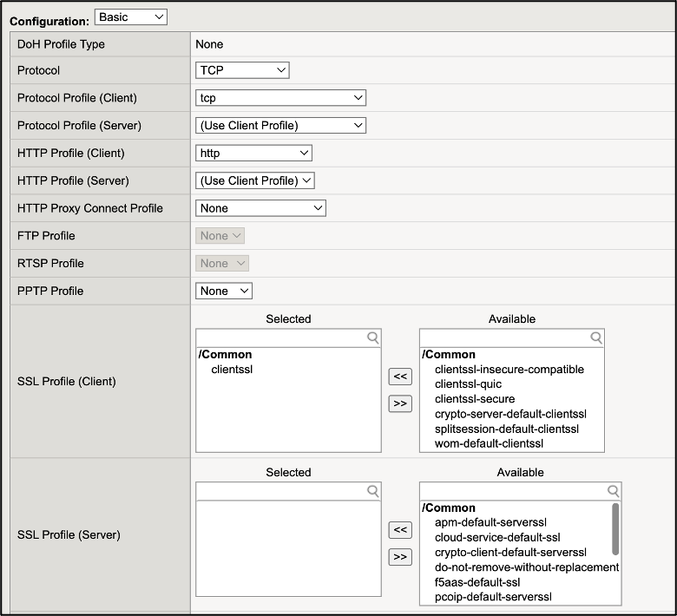Screen dimensions: 677x616
Task: Click SSL Client Available search field
Action: (x=503, y=337)
